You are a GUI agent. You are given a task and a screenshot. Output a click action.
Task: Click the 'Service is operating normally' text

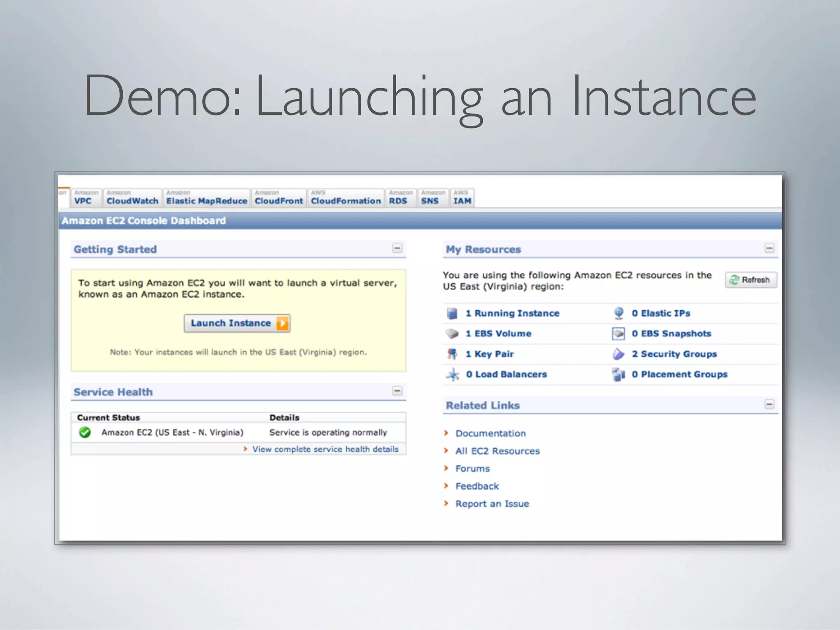328,433
